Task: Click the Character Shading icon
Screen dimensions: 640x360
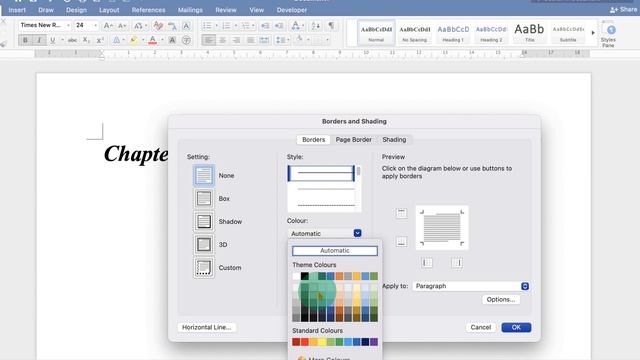Action: [x=172, y=40]
